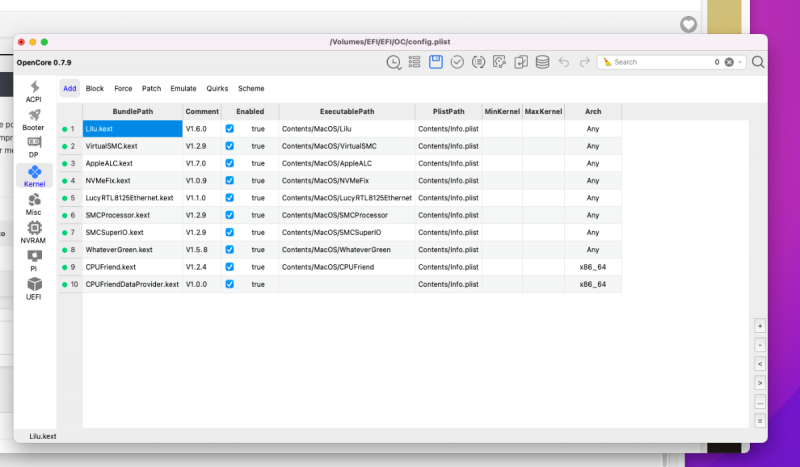
Task: Open the icon to the right of the refresh list
Action: (x=499, y=62)
